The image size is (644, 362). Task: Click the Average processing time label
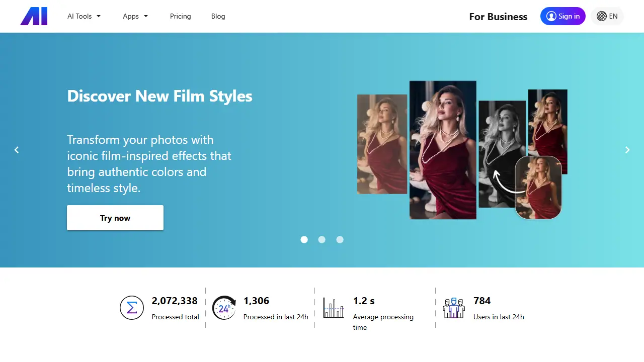(x=383, y=322)
